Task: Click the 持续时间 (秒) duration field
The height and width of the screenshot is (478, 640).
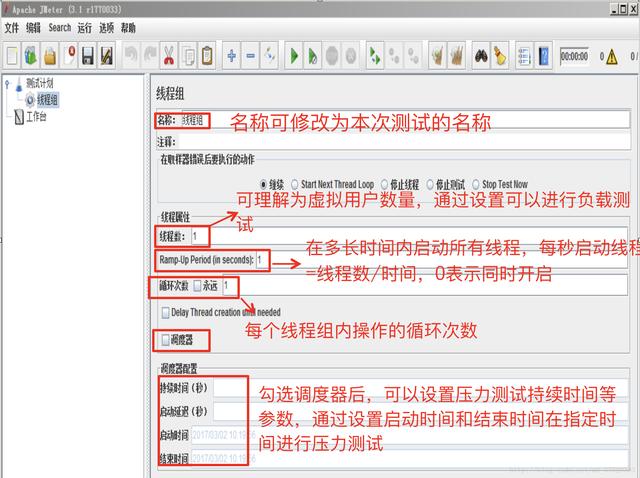Action: click(421, 388)
